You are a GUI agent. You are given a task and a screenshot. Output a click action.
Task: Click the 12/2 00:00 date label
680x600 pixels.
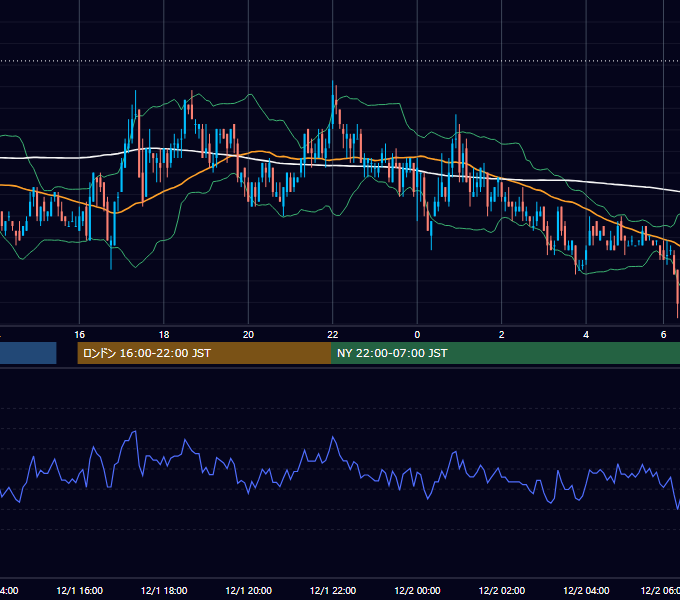[417, 590]
